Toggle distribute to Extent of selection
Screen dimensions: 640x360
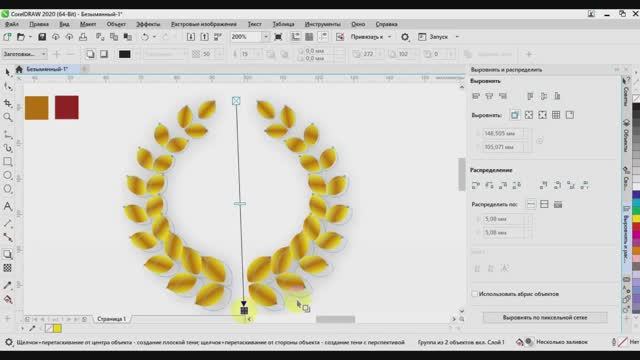coord(531,204)
